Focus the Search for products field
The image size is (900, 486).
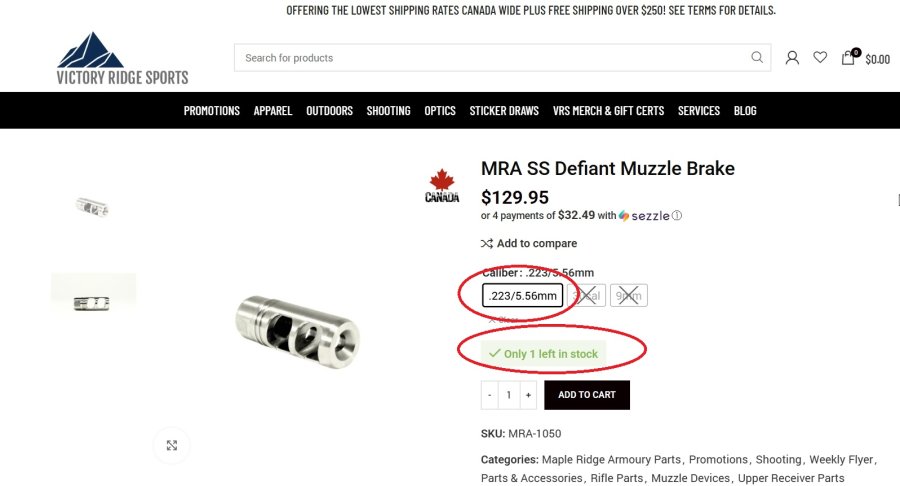[x=490, y=58]
